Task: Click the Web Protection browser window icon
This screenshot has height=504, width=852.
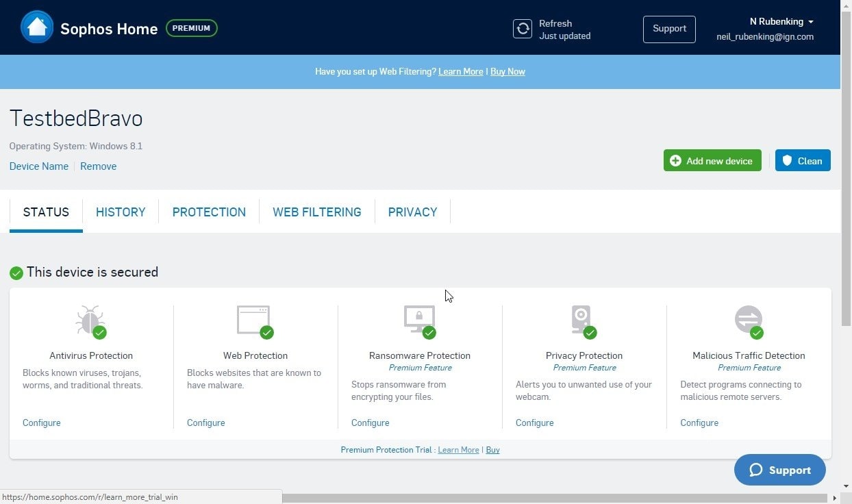Action: click(x=254, y=320)
